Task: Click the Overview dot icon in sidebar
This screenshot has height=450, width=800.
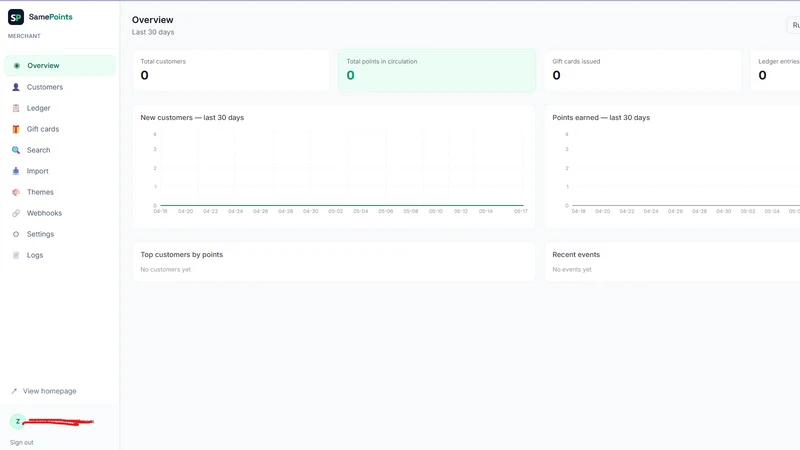Action: (x=17, y=66)
